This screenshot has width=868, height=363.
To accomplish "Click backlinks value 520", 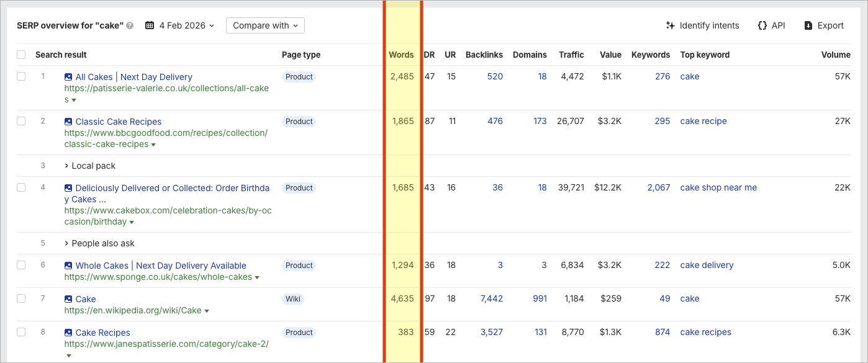I will 495,76.
